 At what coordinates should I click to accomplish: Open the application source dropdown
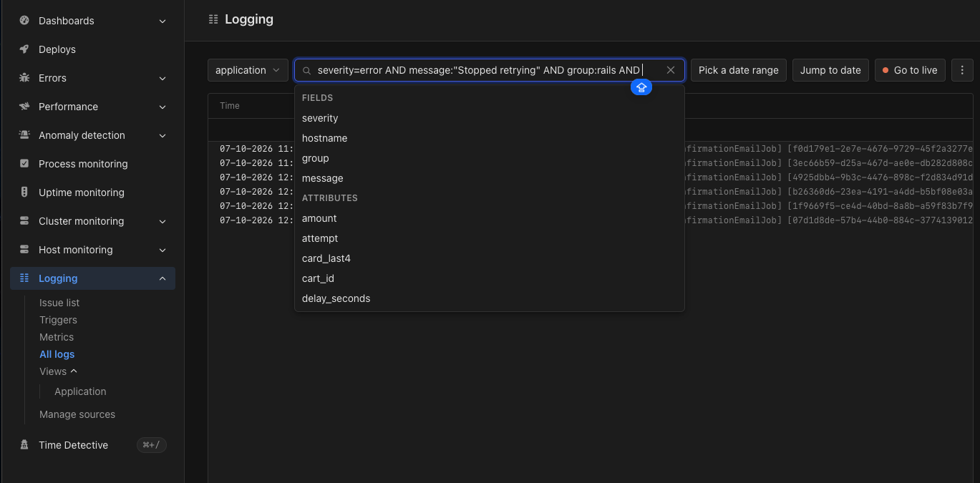pyautogui.click(x=248, y=70)
